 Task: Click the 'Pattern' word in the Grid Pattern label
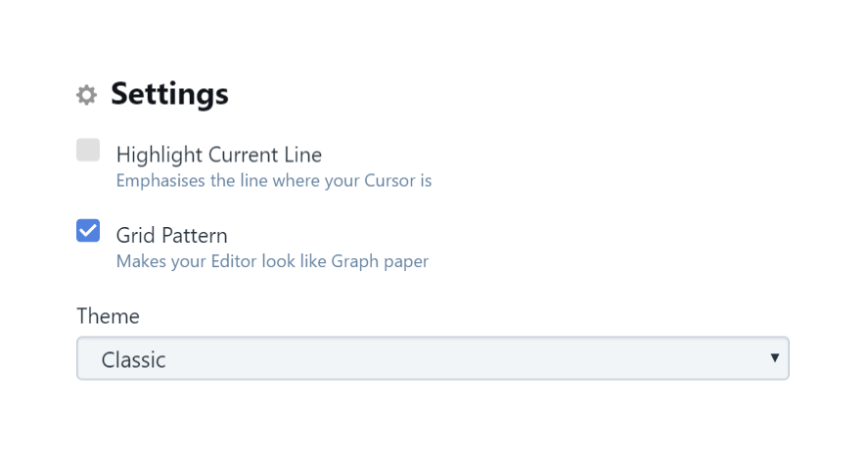pyautogui.click(x=195, y=236)
